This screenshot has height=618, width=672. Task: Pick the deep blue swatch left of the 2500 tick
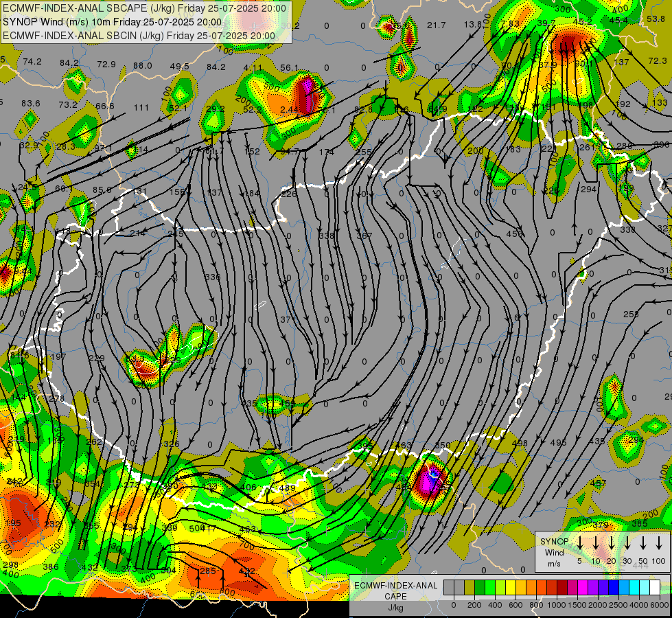coord(613,588)
